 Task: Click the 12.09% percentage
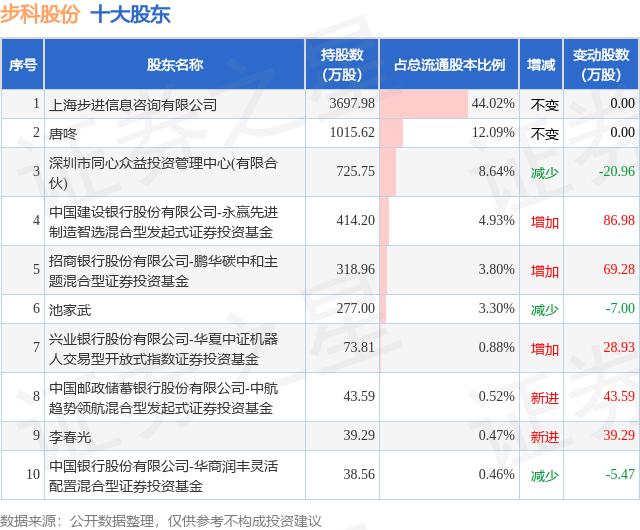493,132
